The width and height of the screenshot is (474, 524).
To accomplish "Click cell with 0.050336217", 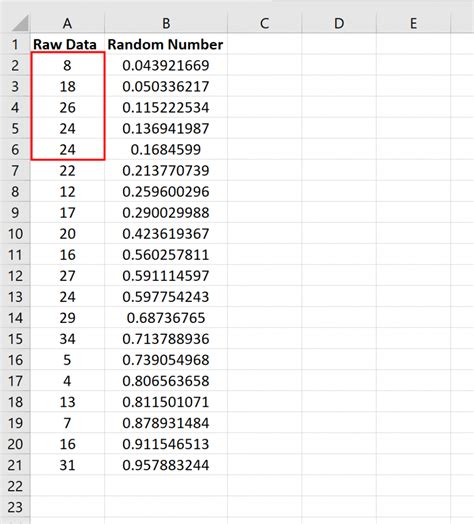I will (166, 86).
